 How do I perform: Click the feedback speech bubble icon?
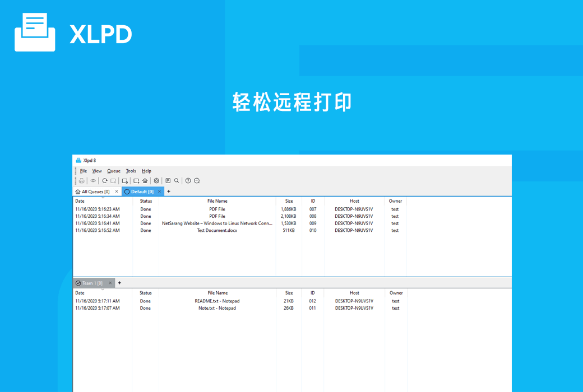coord(197,180)
